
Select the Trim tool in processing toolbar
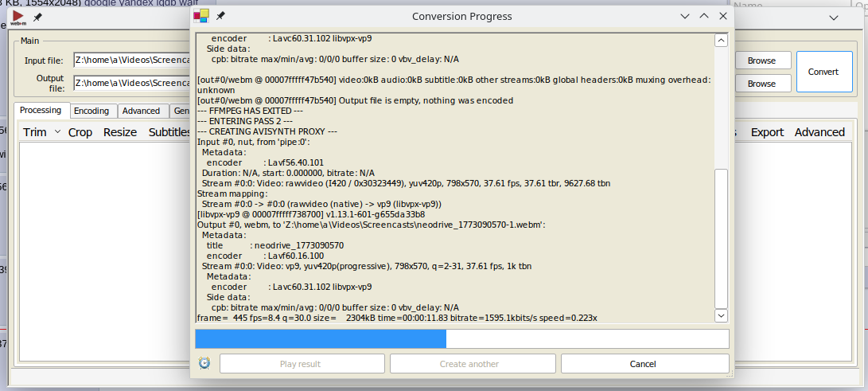[x=35, y=132]
